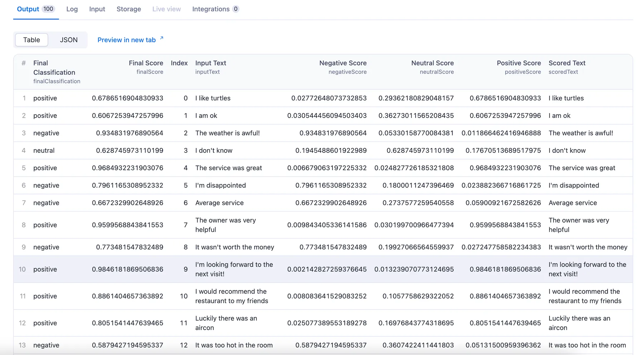Click positive score 0.05900921672582626
The width and height of the screenshot is (644, 355).
(x=503, y=203)
